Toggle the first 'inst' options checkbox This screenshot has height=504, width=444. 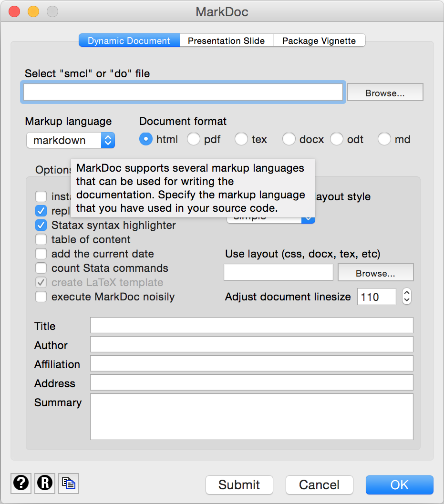coord(41,196)
